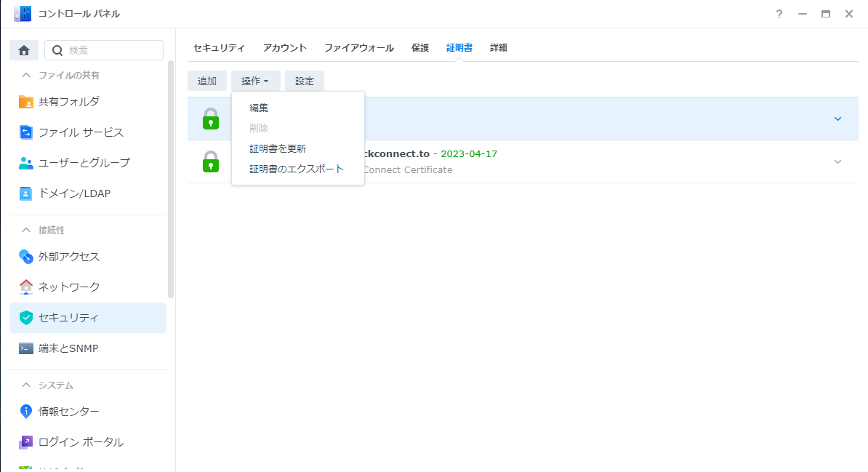This screenshot has width=868, height=472.
Task: Minimize the Control Panel window
Action: (x=802, y=14)
